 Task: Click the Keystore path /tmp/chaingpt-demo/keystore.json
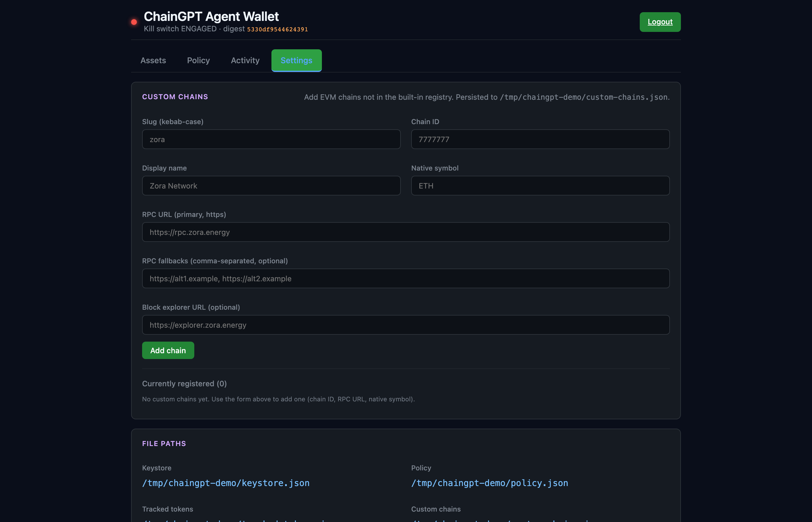click(226, 483)
